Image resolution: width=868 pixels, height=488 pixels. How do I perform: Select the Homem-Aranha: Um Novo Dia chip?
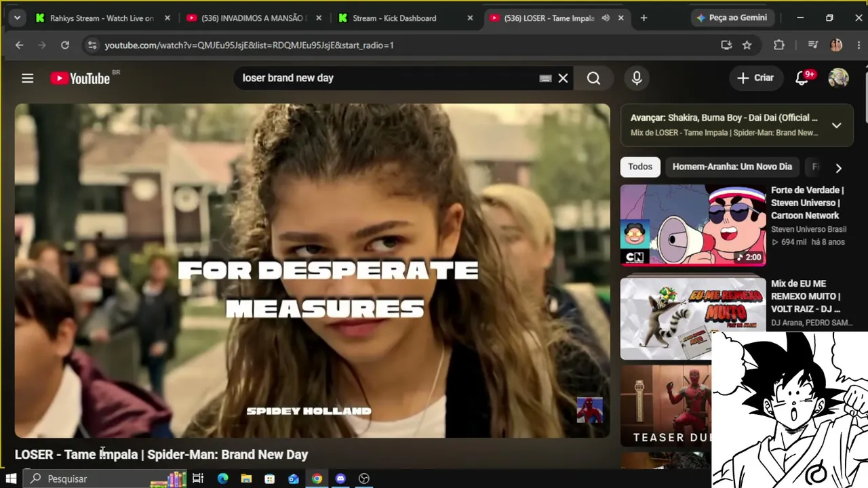(732, 167)
